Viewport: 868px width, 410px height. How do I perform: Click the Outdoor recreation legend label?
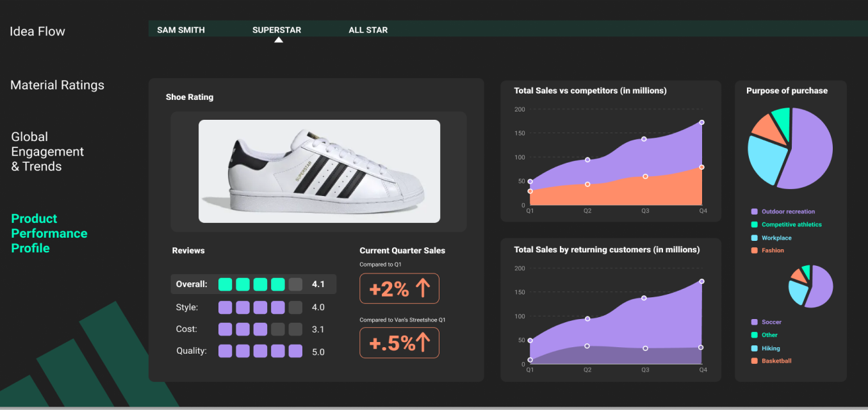click(789, 211)
